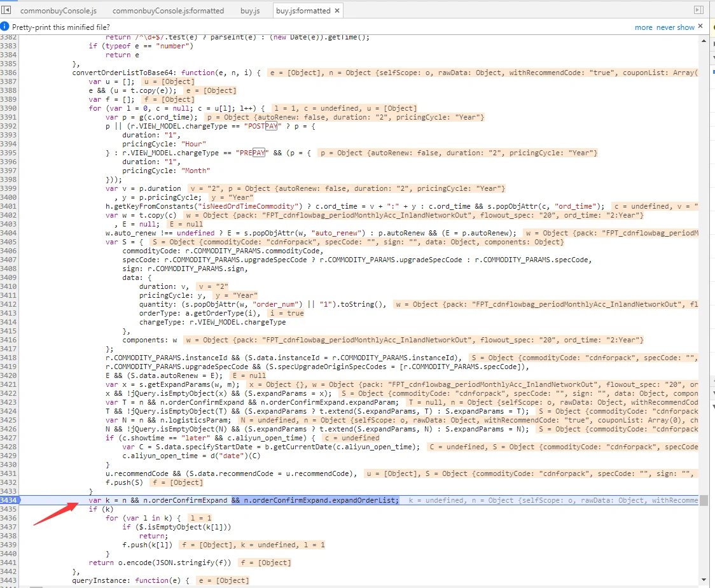This screenshot has height=588, width=715.
Task: Click the "Month" pricingCycle value
Action: (x=196, y=171)
